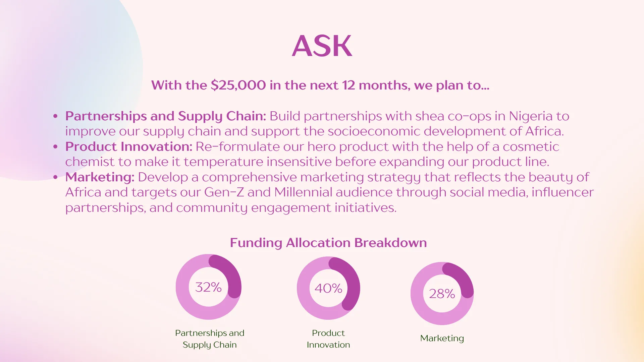Click the text about shea co-ops in Nigeria
The image size is (644, 362).
pyautogui.click(x=419, y=116)
